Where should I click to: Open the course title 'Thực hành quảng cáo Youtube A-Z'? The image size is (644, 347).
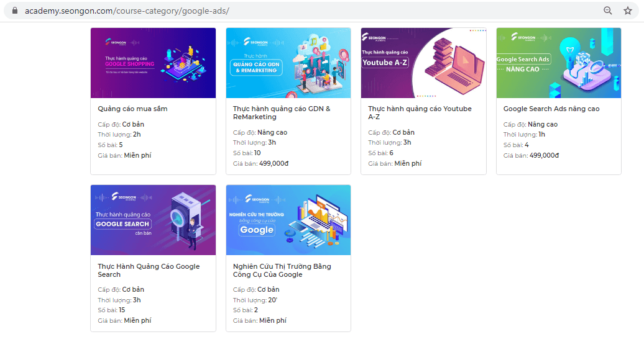[420, 113]
